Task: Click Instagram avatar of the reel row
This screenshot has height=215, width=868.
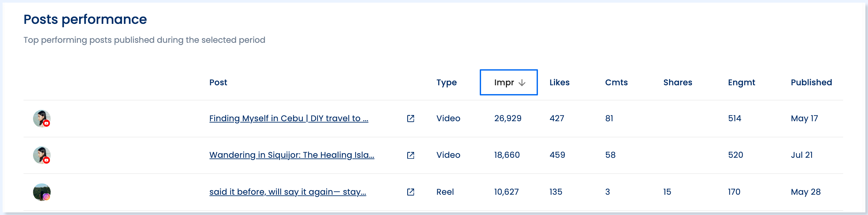Action: click(42, 192)
